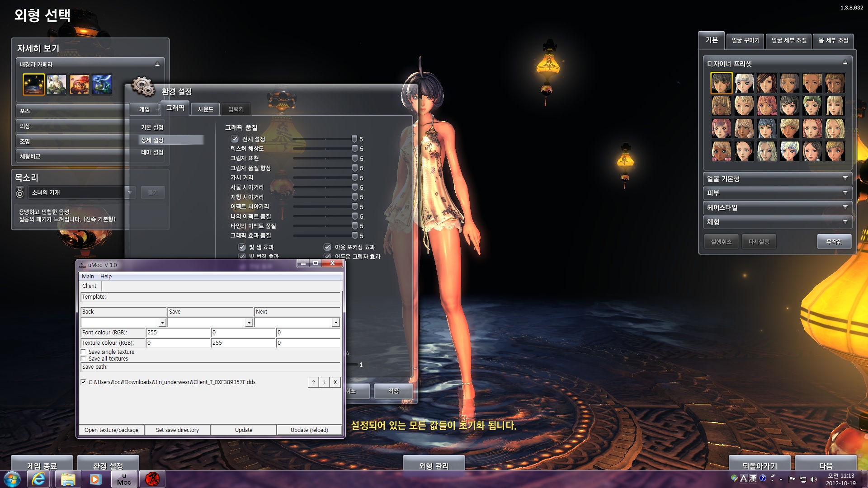Click the move-up arrow for the texture file

pyautogui.click(x=313, y=382)
